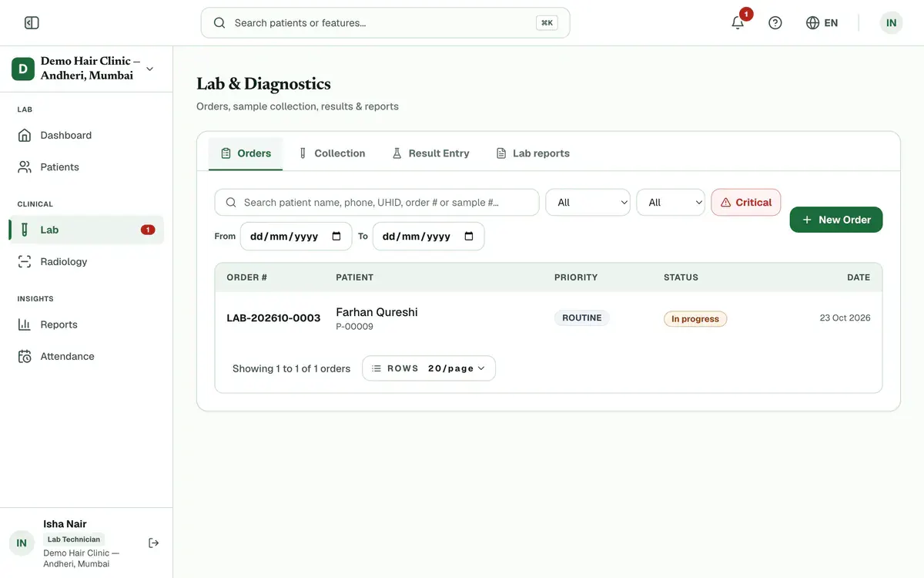Change language via EN globe
The image size is (924, 578).
822,23
